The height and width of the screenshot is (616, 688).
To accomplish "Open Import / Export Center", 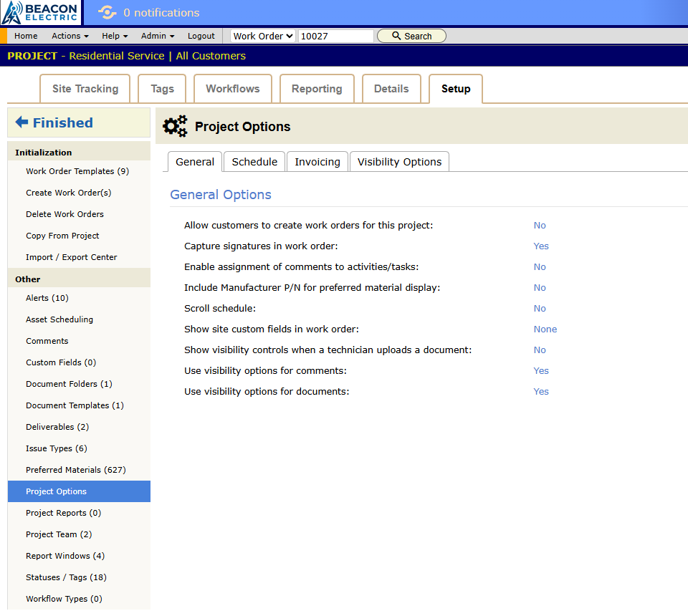I will [72, 257].
